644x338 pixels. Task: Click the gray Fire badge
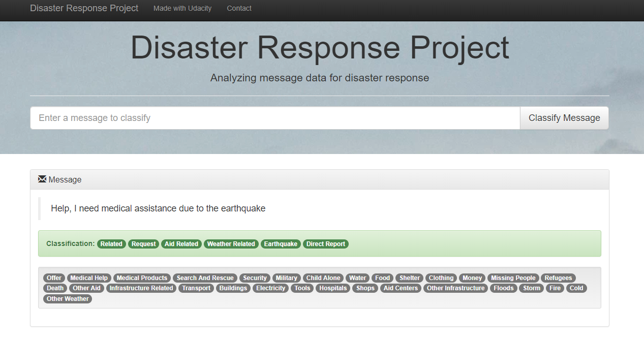(x=555, y=288)
